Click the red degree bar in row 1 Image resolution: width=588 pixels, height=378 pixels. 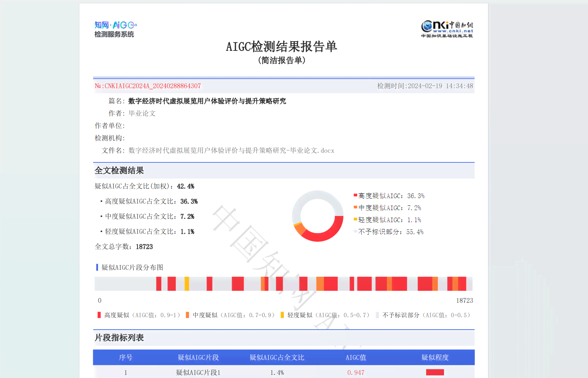coord(435,372)
